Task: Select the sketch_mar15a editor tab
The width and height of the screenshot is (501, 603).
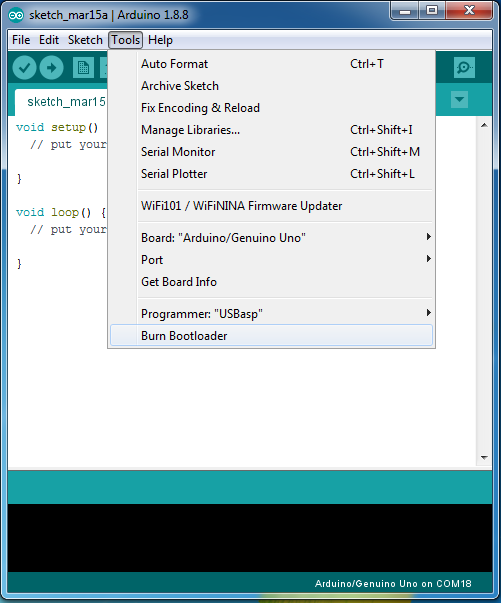Action: pyautogui.click(x=62, y=102)
